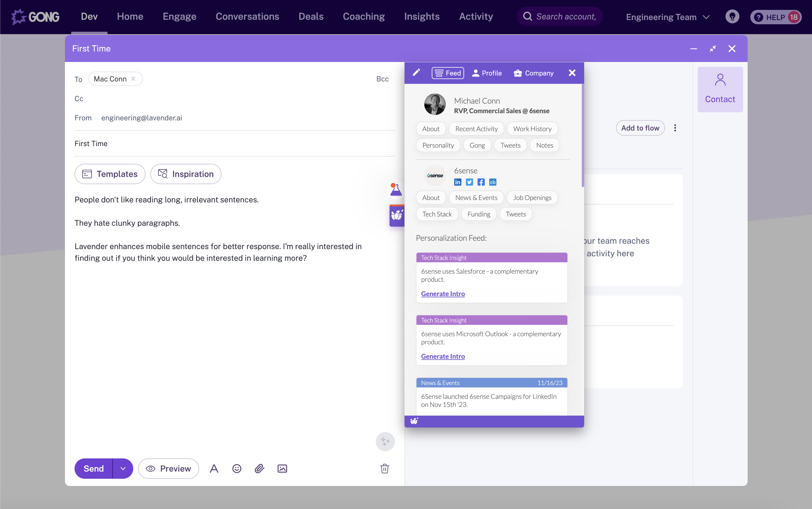Open 6sense's LinkedIn profile icon

(457, 182)
